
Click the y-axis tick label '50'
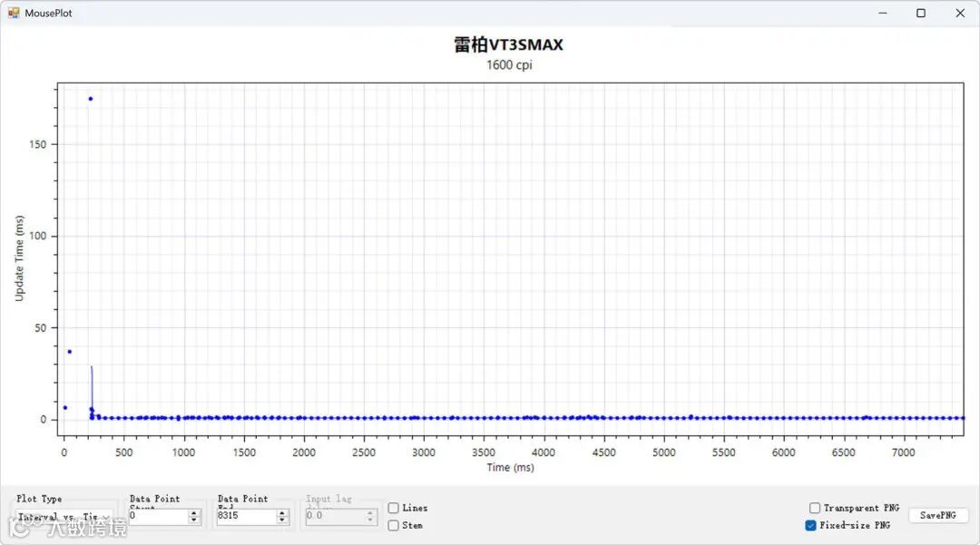click(x=40, y=327)
